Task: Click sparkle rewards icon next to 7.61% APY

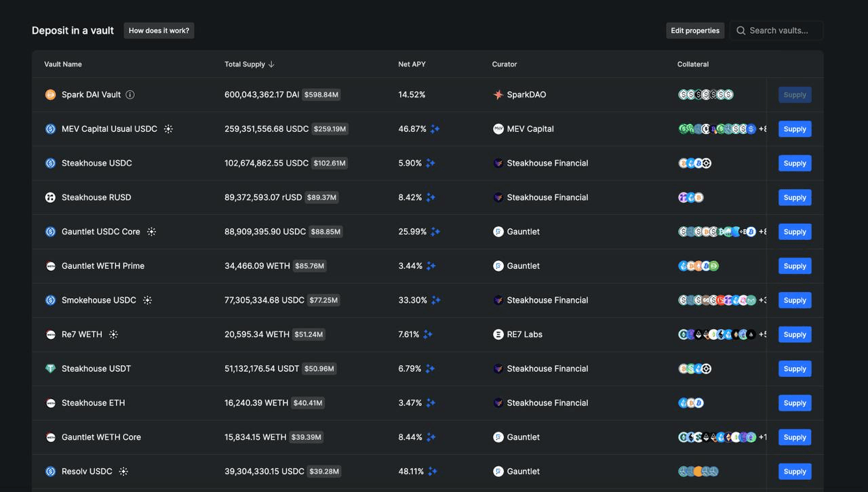Action: [x=428, y=335]
